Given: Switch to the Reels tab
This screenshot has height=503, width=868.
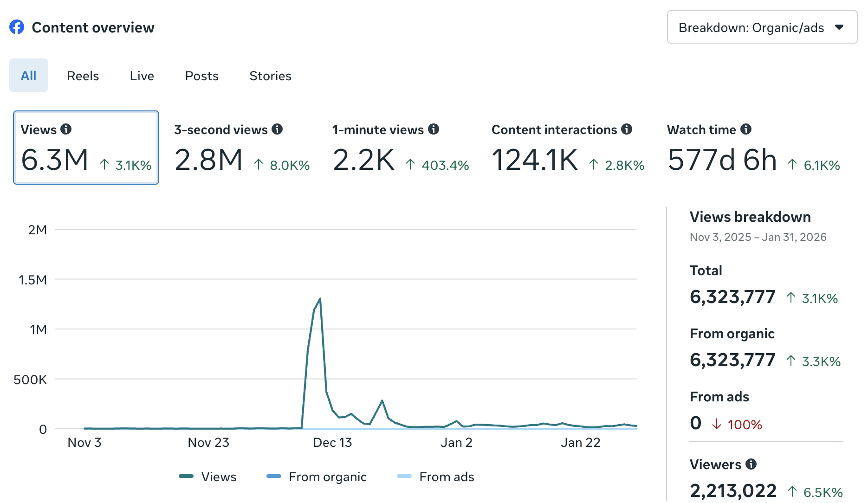Looking at the screenshot, I should (x=83, y=76).
